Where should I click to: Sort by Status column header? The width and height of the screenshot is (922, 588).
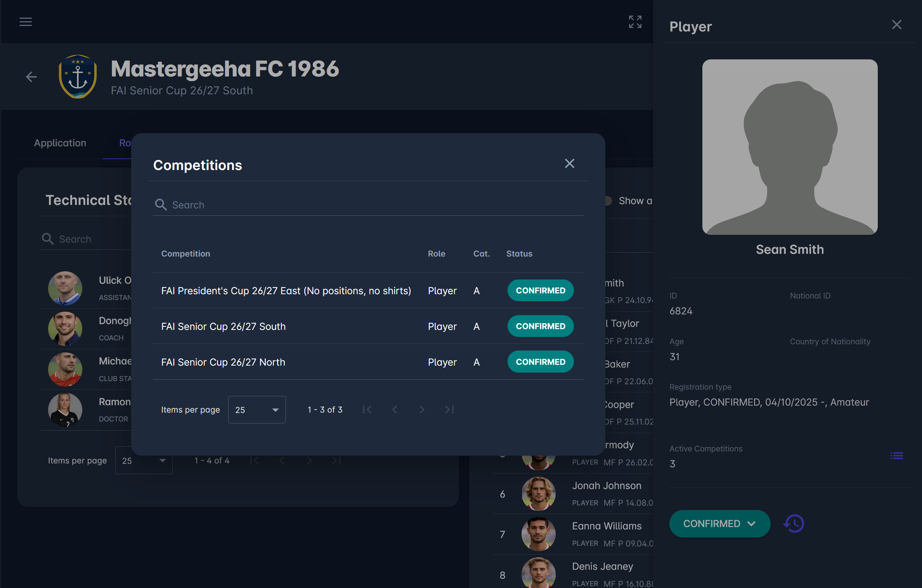519,253
